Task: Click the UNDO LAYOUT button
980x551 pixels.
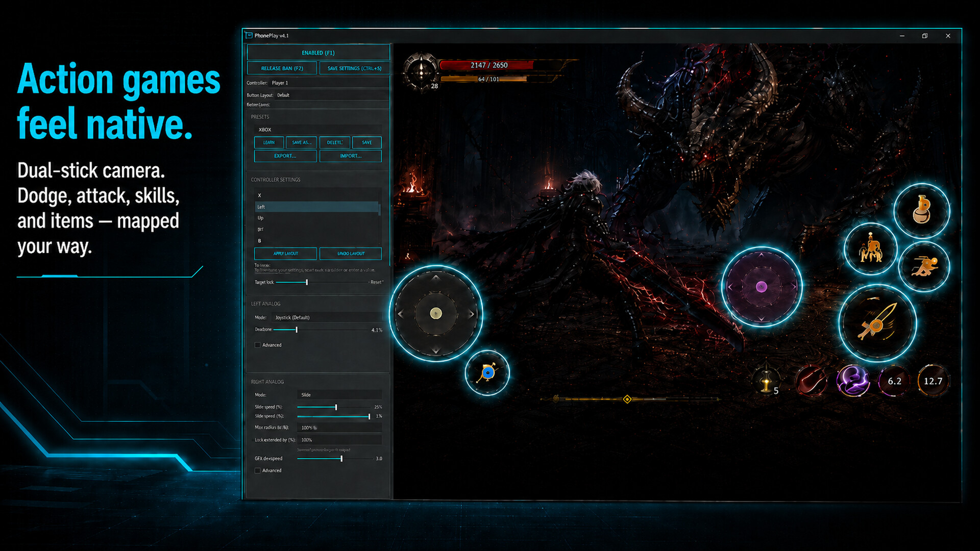Action: click(351, 254)
